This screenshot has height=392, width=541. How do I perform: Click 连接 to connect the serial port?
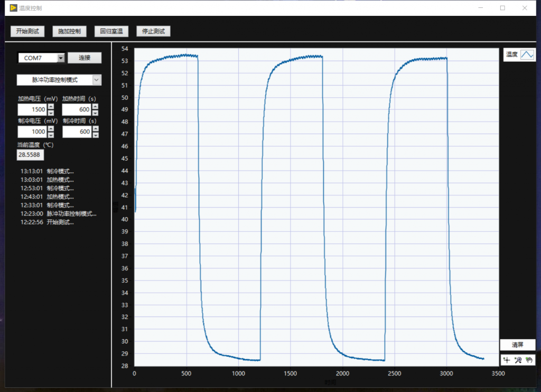85,58
